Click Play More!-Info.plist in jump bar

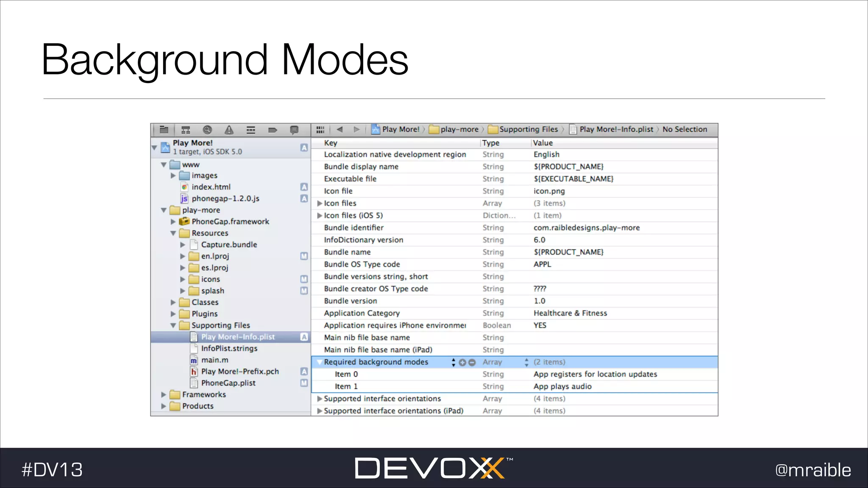[x=616, y=130]
